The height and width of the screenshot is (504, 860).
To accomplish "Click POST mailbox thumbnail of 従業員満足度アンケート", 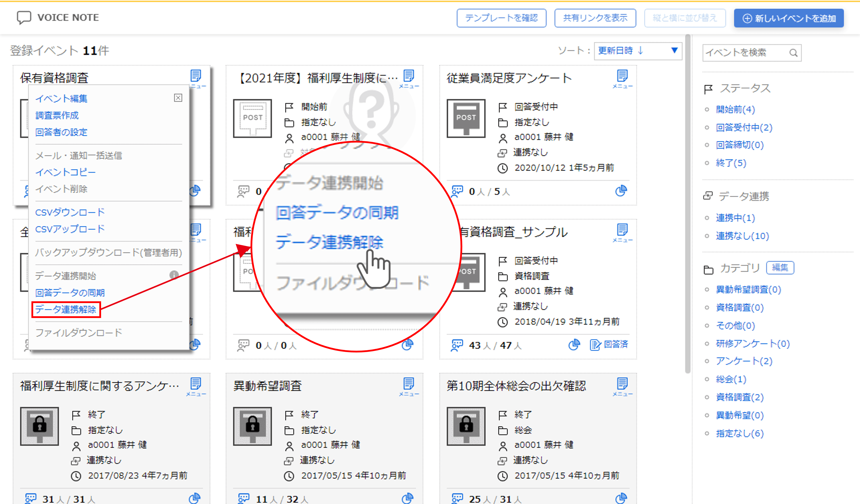I will pos(466,118).
